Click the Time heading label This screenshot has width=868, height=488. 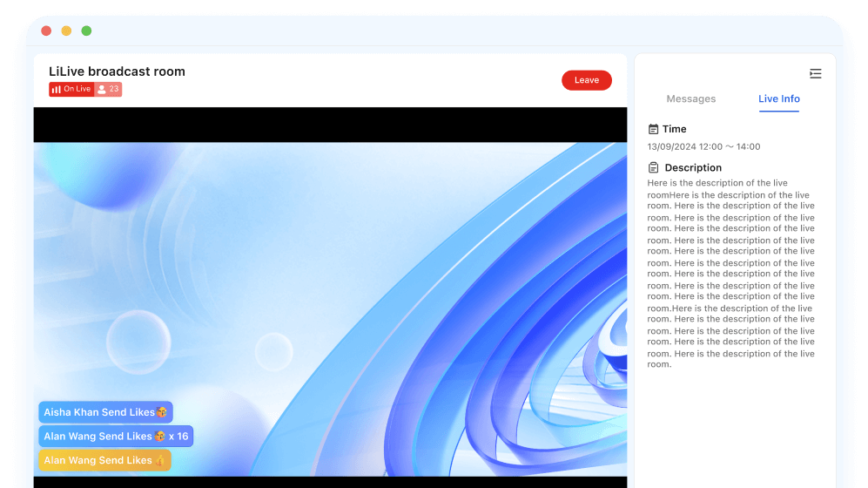674,129
